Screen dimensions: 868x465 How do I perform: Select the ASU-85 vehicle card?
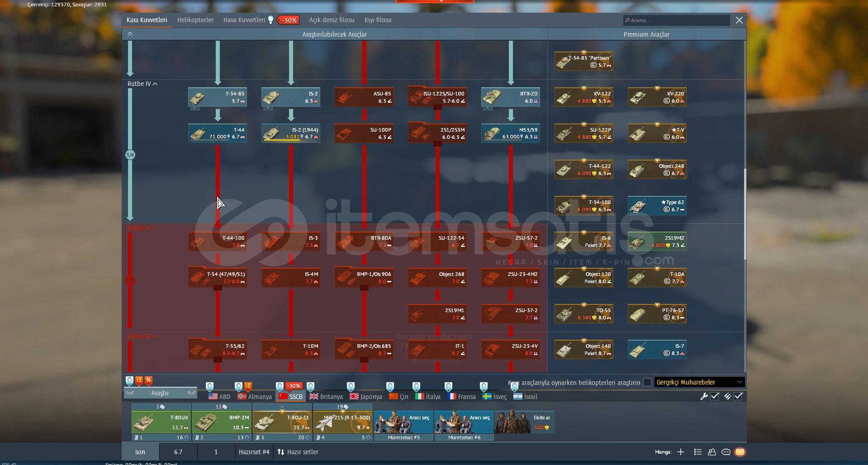[x=364, y=97]
